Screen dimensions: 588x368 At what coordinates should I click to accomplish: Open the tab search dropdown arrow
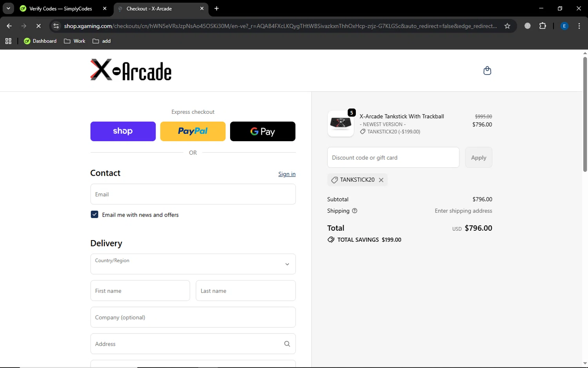(8, 8)
